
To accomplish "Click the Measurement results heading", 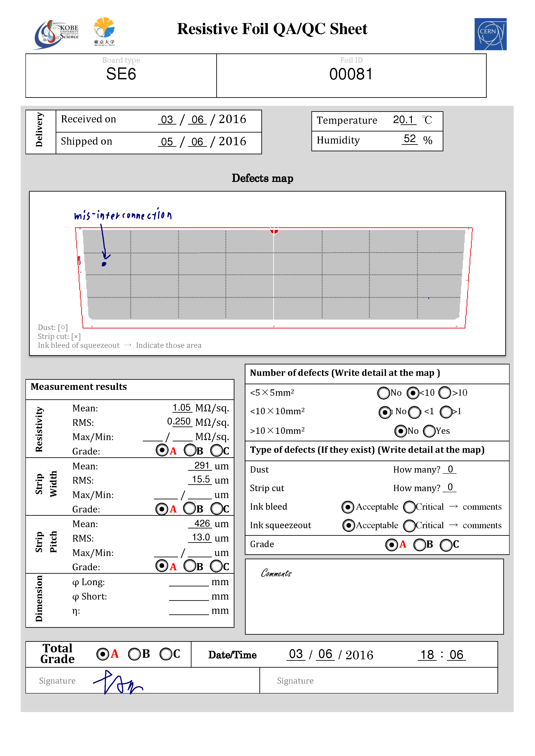I will [x=79, y=387].
